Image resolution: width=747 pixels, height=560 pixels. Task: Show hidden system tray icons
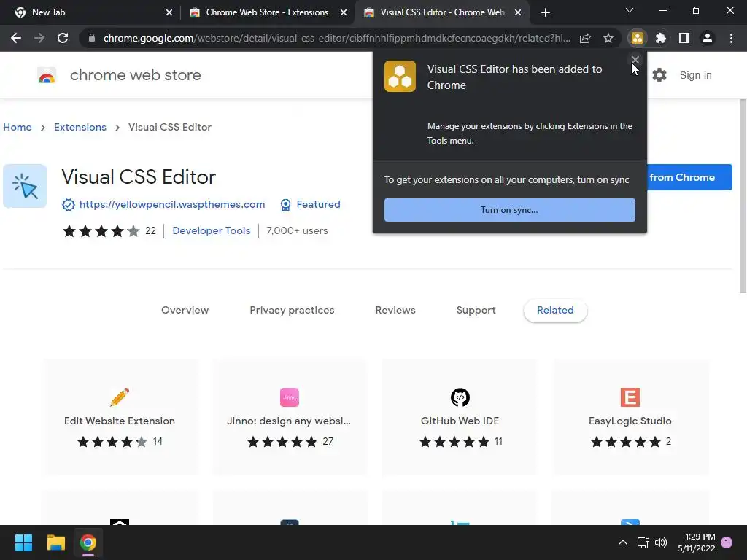623,542
